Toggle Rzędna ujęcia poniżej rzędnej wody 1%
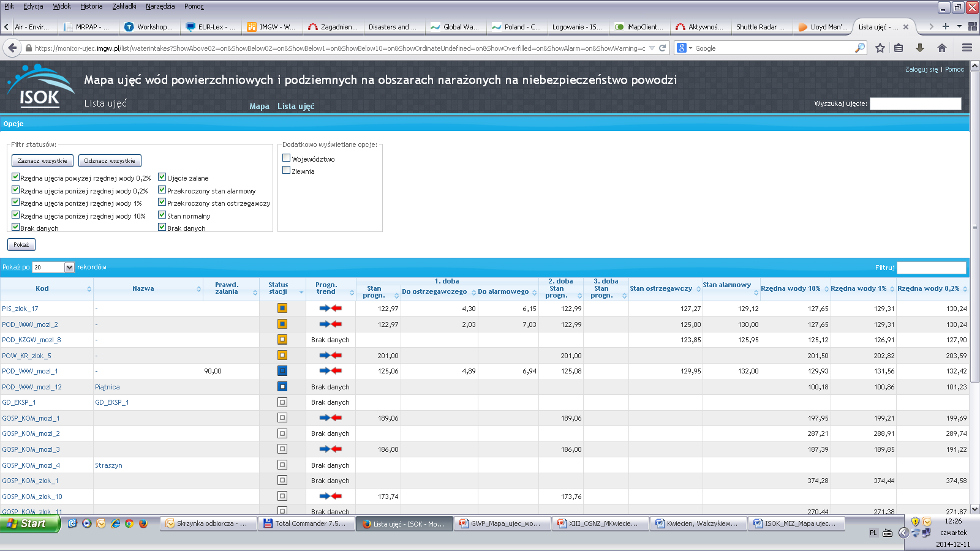The height and width of the screenshot is (551, 980). click(16, 201)
